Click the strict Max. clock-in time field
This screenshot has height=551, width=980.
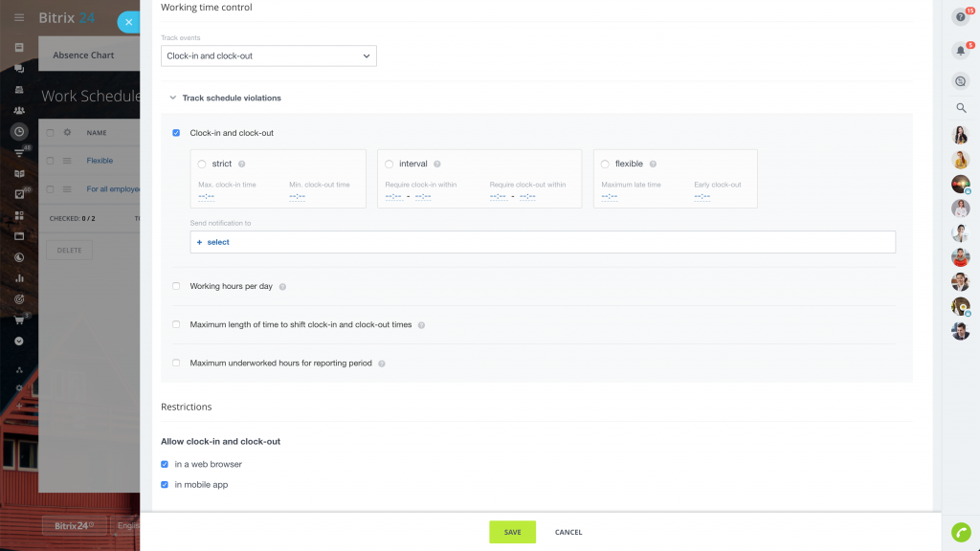pos(207,196)
